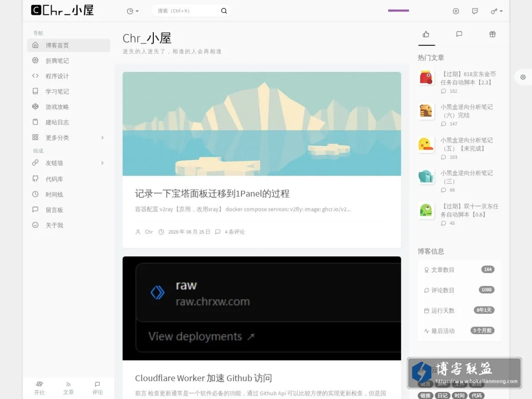Viewport: 532px width, 399px height.
Task: Click the author icon beside Chr
Action: [138, 232]
